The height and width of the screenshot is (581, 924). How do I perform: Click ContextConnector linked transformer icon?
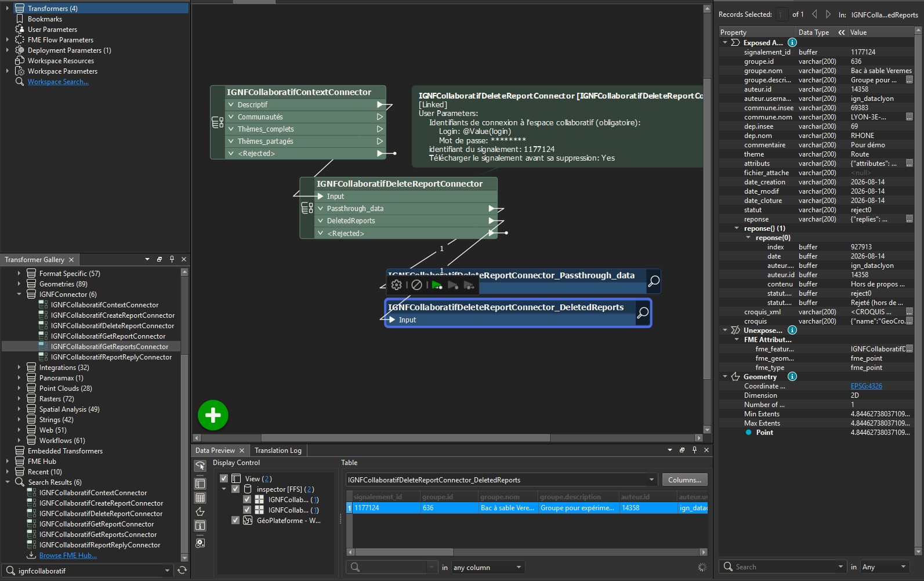click(217, 122)
